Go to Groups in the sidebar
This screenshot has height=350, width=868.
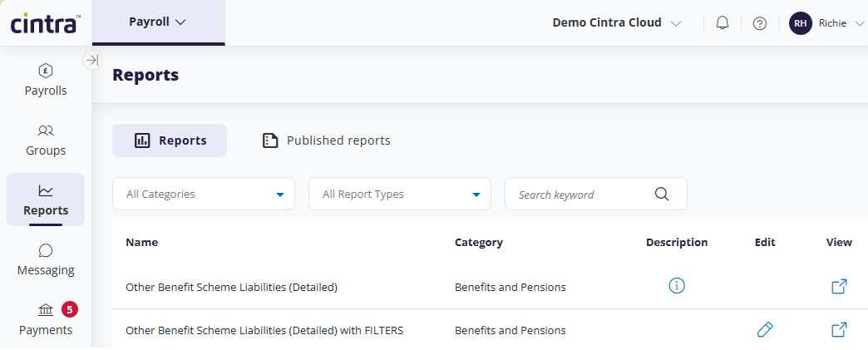(46, 140)
